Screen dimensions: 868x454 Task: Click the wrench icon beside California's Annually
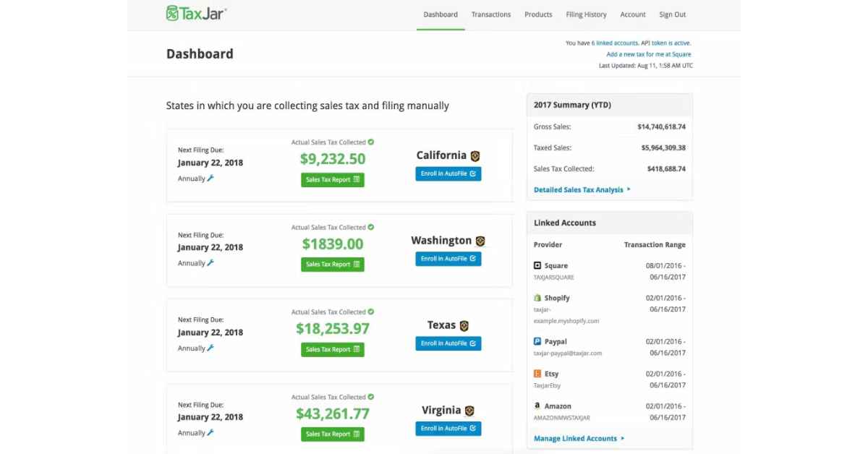pos(210,178)
